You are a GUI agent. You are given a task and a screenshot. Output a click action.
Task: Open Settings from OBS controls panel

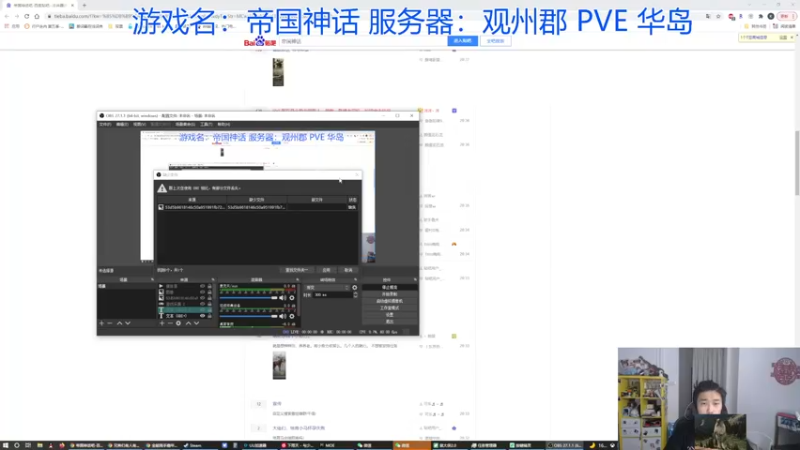390,315
